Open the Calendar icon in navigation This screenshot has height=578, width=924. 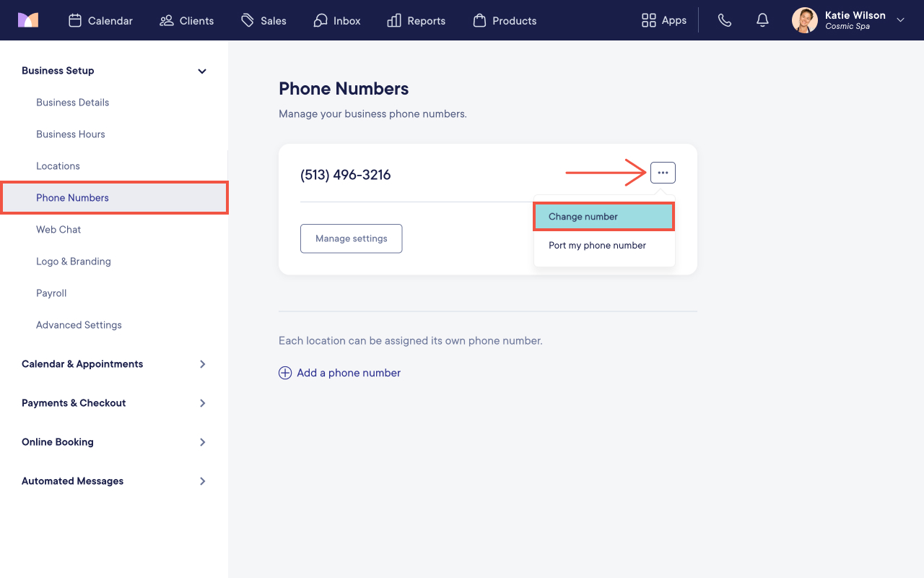[75, 20]
